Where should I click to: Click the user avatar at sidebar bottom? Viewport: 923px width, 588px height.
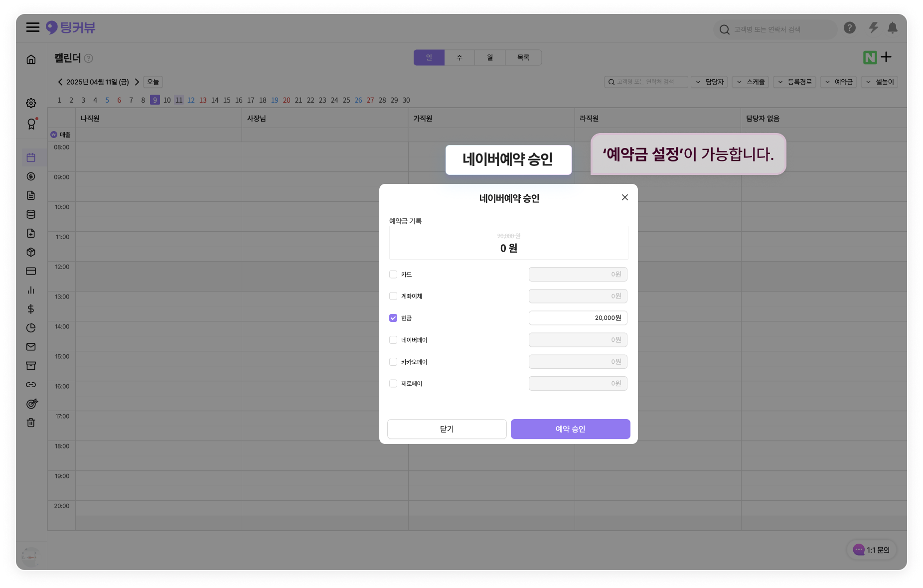(x=31, y=557)
